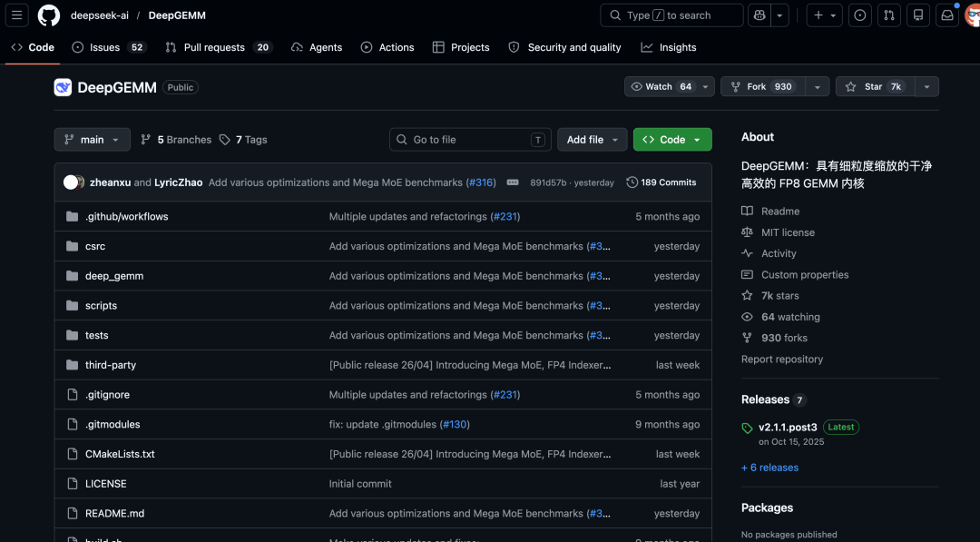Expand the main branch selector
This screenshot has height=542, width=980.
pos(92,140)
